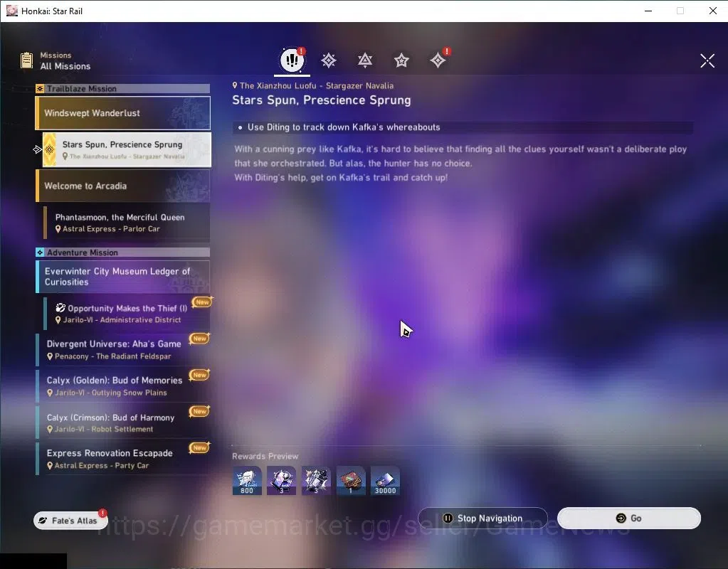Open Phantasmoon, the Merciful Queen mission
The width and height of the screenshot is (728, 569).
127,223
